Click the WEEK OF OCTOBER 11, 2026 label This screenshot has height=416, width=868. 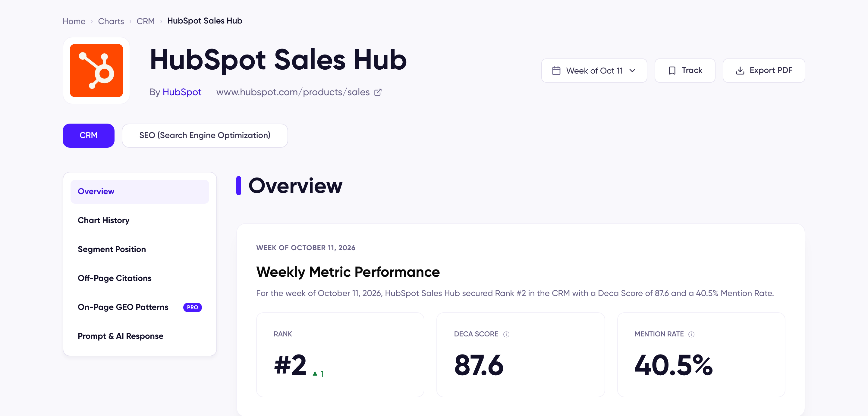pyautogui.click(x=306, y=248)
